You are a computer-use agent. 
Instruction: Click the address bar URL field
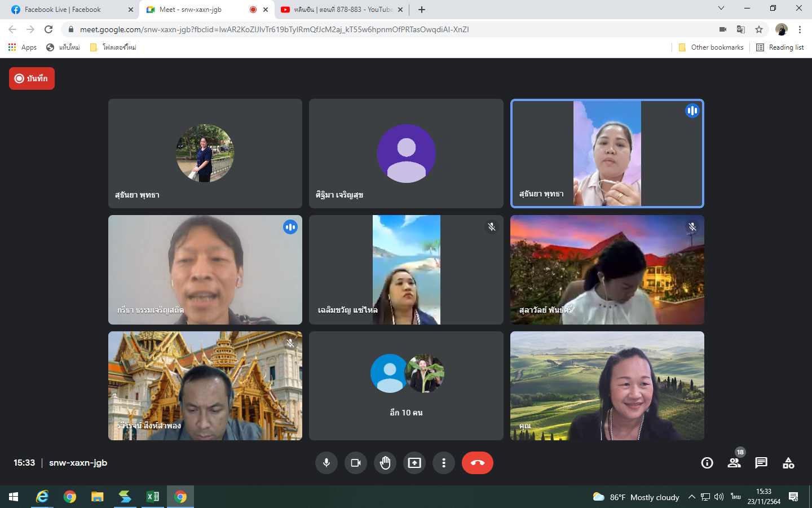point(338,29)
